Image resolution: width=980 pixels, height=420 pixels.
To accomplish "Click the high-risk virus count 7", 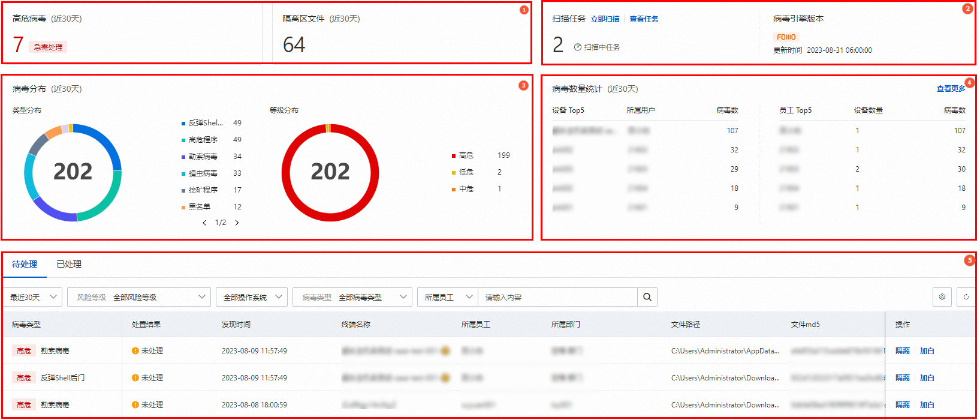I will tap(18, 45).
